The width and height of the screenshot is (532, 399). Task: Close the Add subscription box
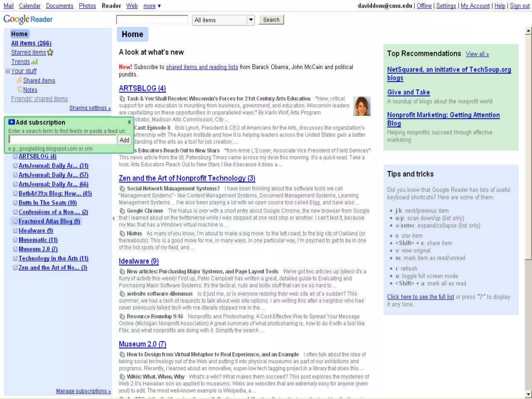[x=129, y=122]
